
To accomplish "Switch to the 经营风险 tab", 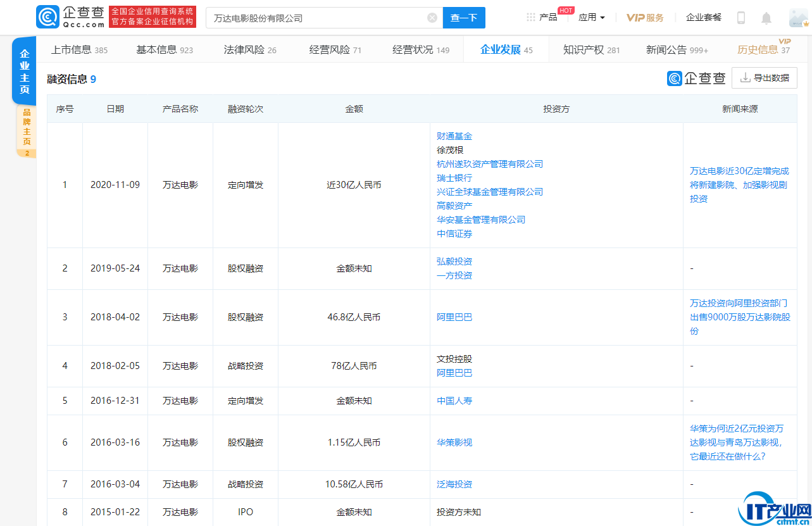I will 335,49.
